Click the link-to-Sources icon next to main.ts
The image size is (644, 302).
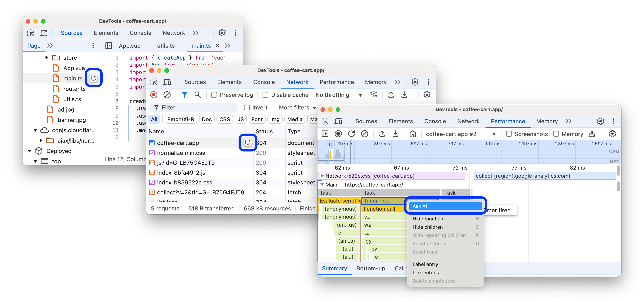click(94, 78)
